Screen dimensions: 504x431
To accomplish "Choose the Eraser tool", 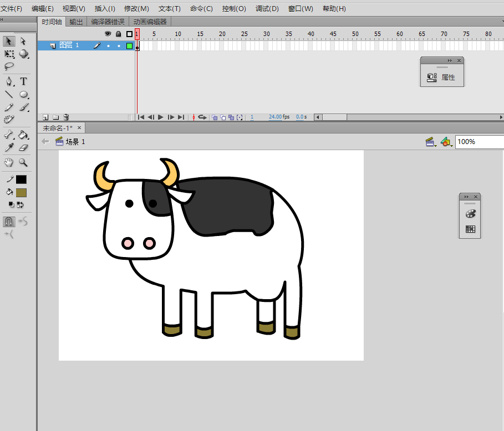I will [23, 148].
